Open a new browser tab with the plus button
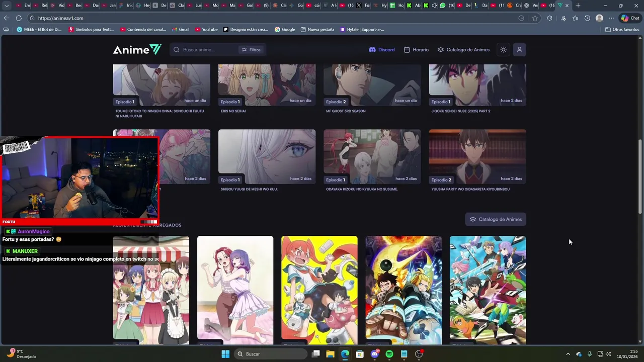644x362 pixels. pyautogui.click(x=578, y=6)
